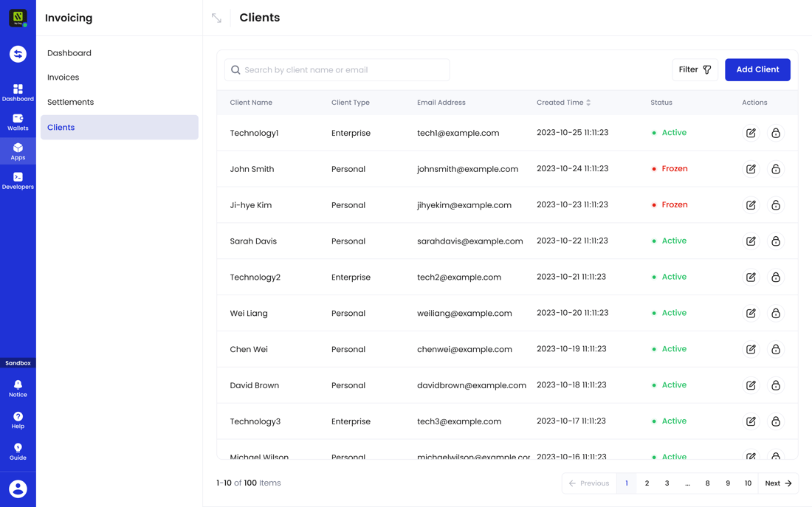Click the Sandbox label
This screenshot has width=812, height=507.
18,363
